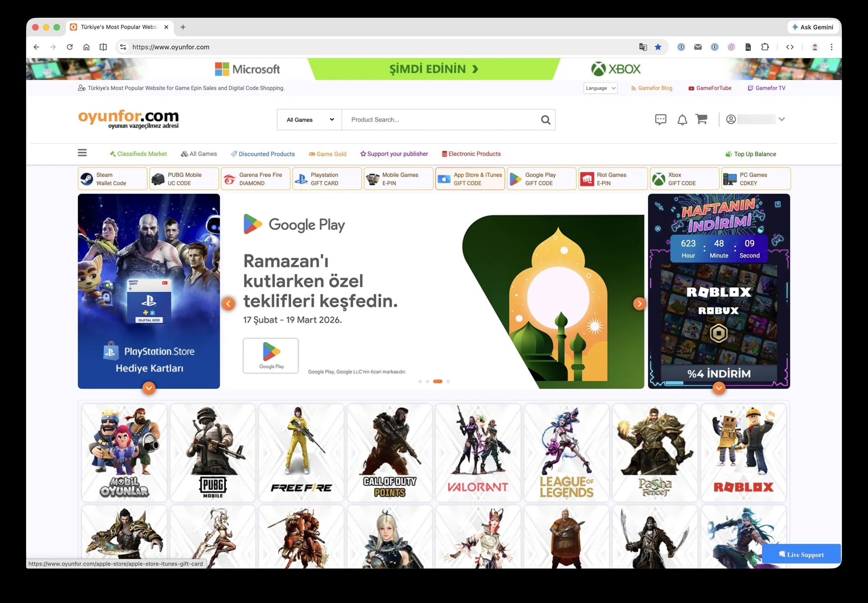Click the Google Translate icon in address bar

(x=643, y=47)
